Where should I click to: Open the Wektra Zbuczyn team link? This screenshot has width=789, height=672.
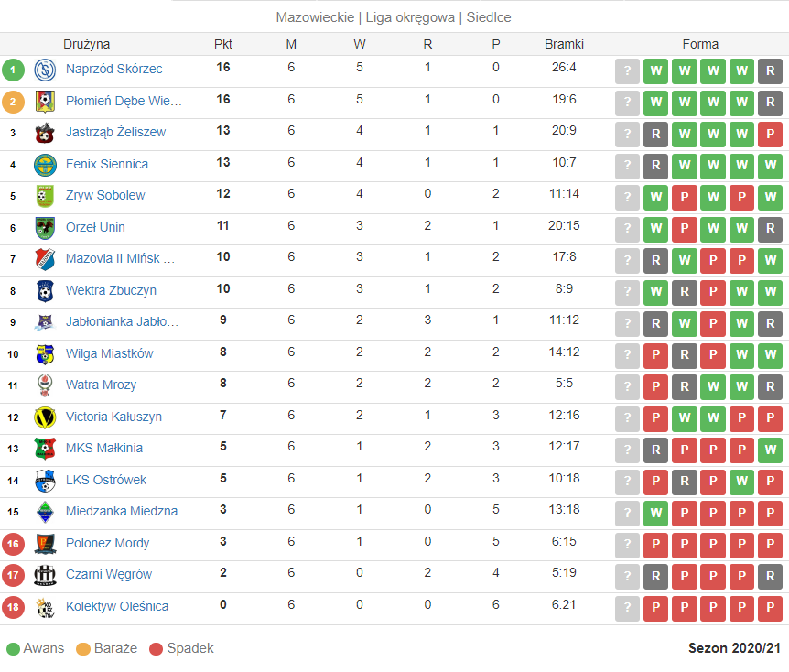coord(111,290)
